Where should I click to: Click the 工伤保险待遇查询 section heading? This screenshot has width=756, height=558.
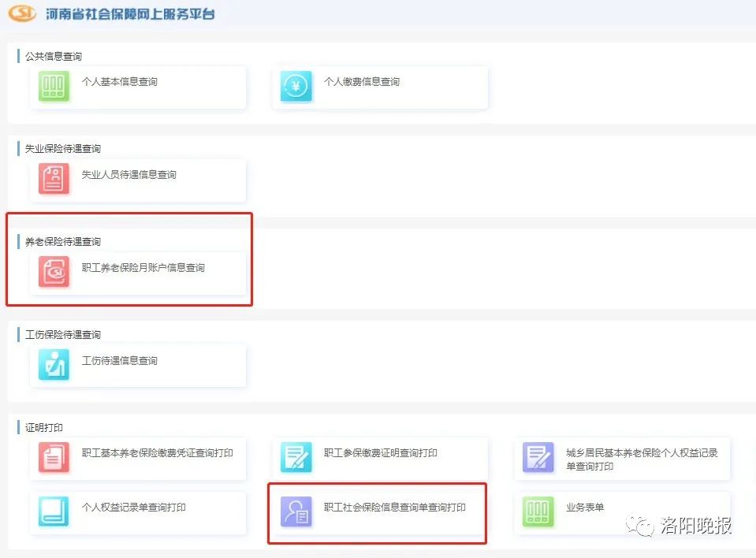pyautogui.click(x=63, y=334)
